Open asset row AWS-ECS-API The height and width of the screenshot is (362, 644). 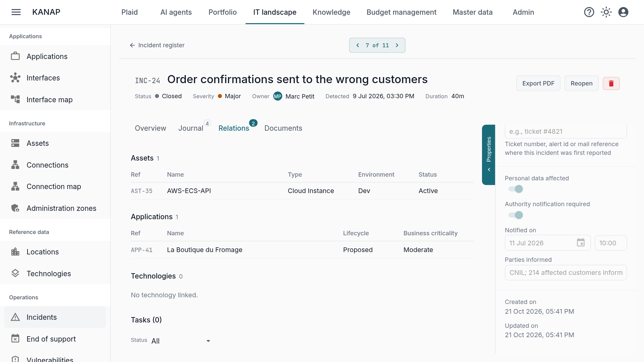(x=302, y=191)
